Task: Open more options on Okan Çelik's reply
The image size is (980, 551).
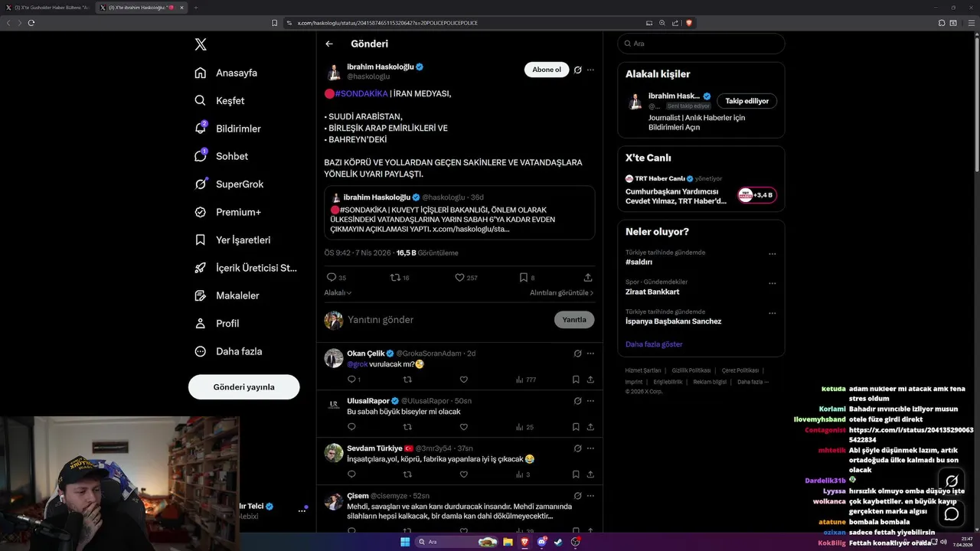Action: click(x=590, y=354)
